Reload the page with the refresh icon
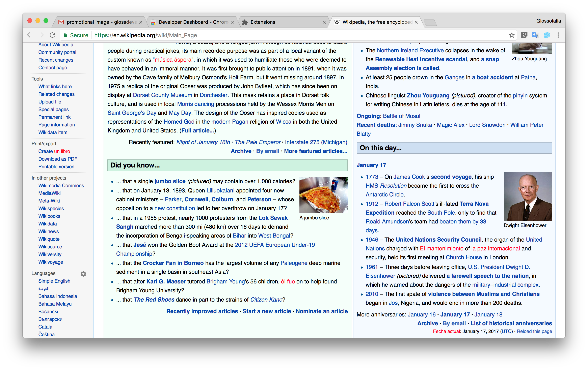Screen dimensions: 588x370 [53, 35]
